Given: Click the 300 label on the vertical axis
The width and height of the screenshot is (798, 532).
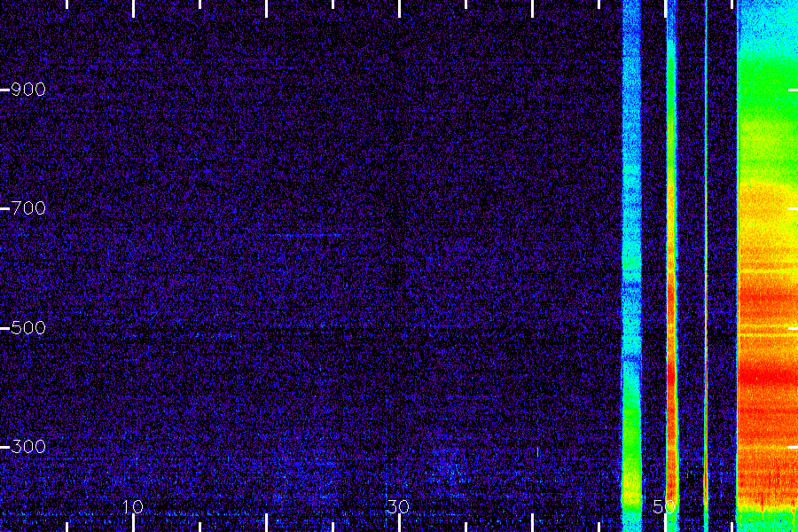Looking at the screenshot, I should (28, 447).
